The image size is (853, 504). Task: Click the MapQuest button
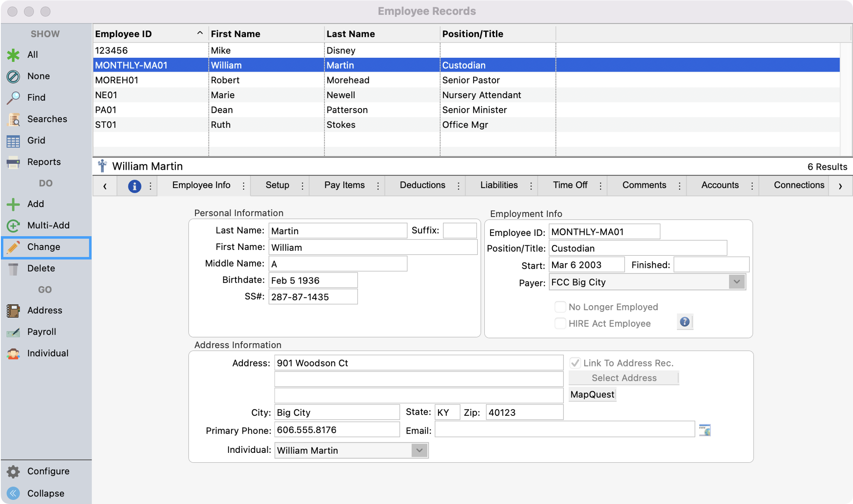pyautogui.click(x=592, y=394)
